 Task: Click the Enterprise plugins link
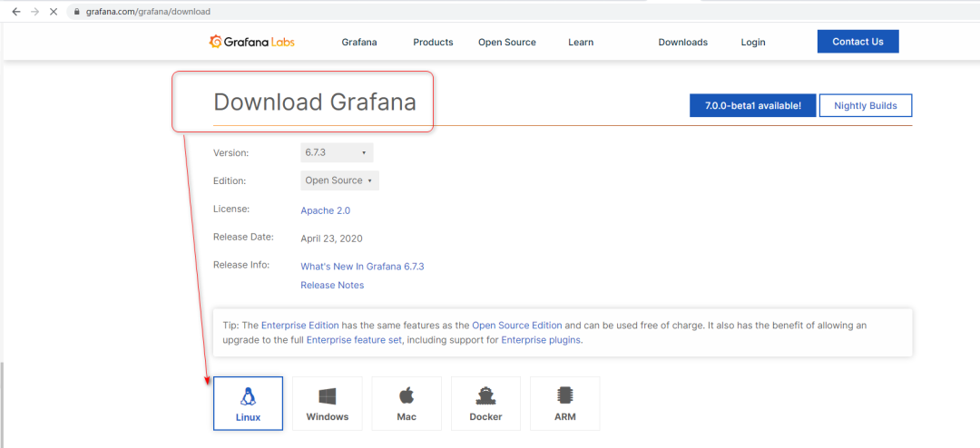click(541, 340)
